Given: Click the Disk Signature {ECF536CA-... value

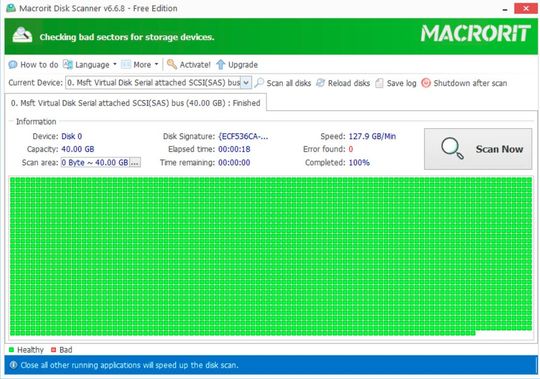Looking at the screenshot, I should pos(243,136).
